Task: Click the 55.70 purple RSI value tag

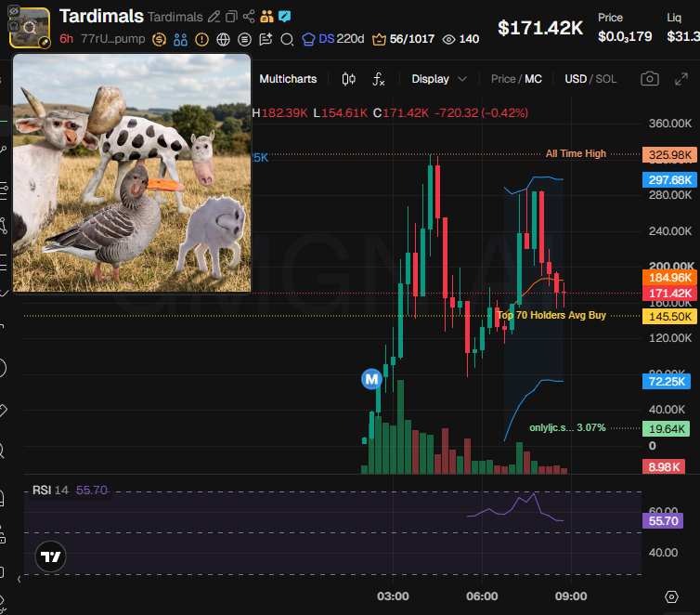Action: [x=663, y=521]
